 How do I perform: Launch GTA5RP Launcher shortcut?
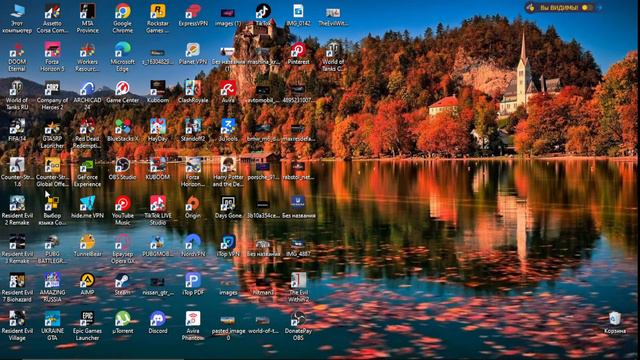[52, 134]
